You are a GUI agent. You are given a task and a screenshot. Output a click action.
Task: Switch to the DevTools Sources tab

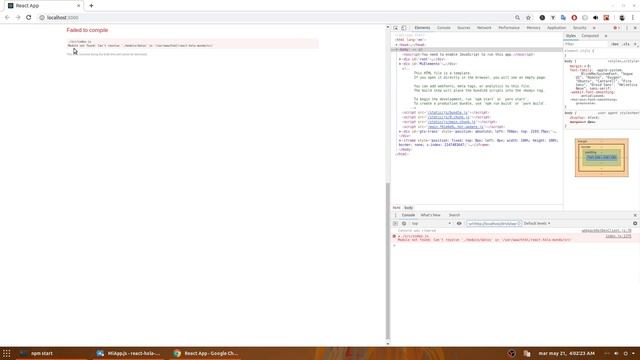464,28
